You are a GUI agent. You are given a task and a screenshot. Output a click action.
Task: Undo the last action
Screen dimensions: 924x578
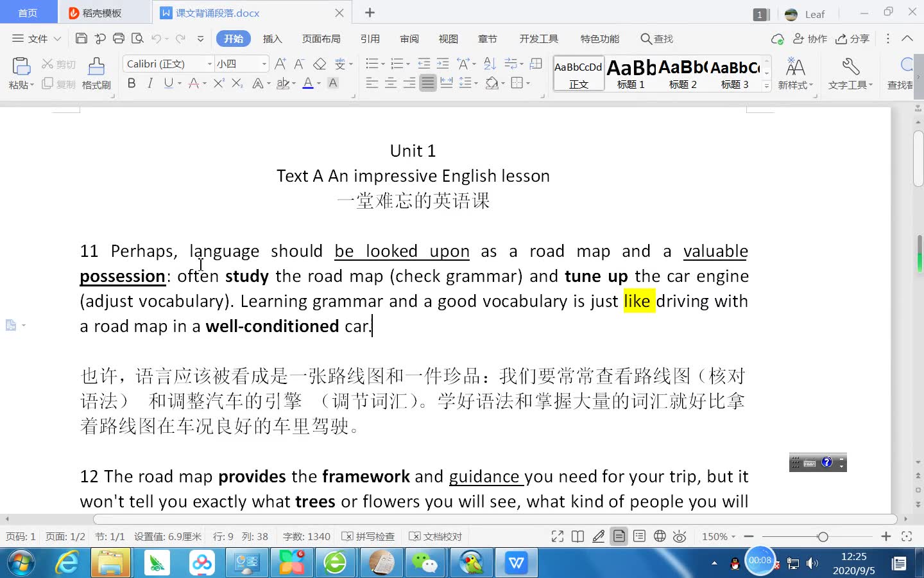coord(157,39)
